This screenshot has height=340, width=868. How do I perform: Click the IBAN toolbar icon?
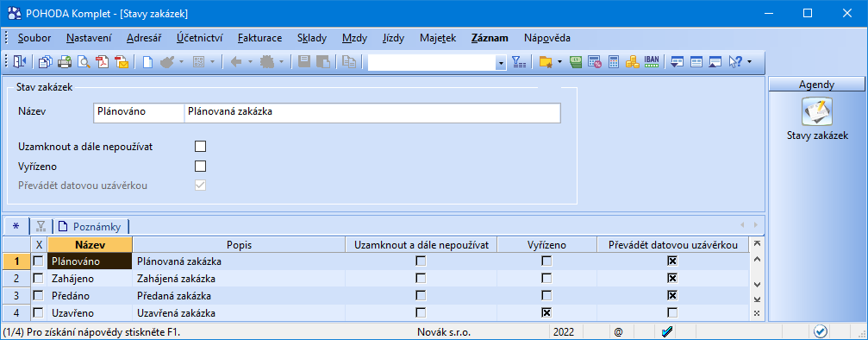(652, 61)
